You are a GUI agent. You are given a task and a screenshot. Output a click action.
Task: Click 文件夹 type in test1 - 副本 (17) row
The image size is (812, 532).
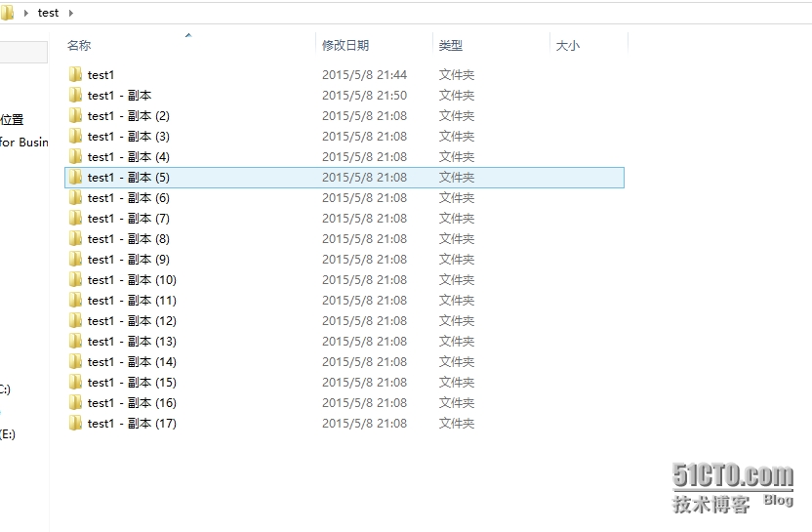click(x=457, y=424)
